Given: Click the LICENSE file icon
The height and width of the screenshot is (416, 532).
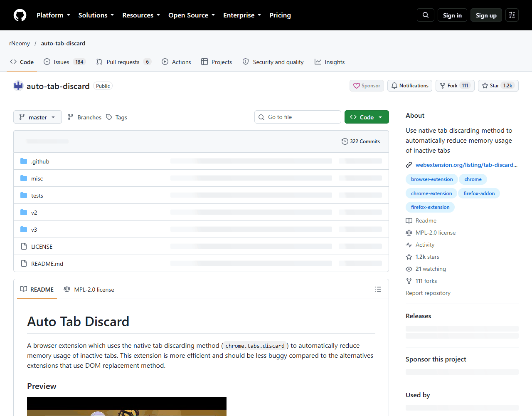Looking at the screenshot, I should [x=24, y=246].
